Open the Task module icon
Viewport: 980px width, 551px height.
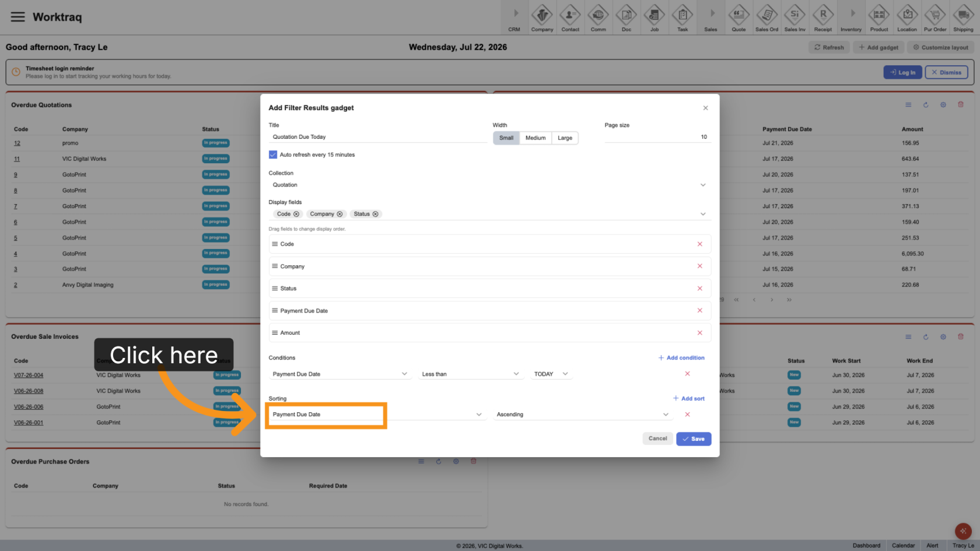click(682, 17)
